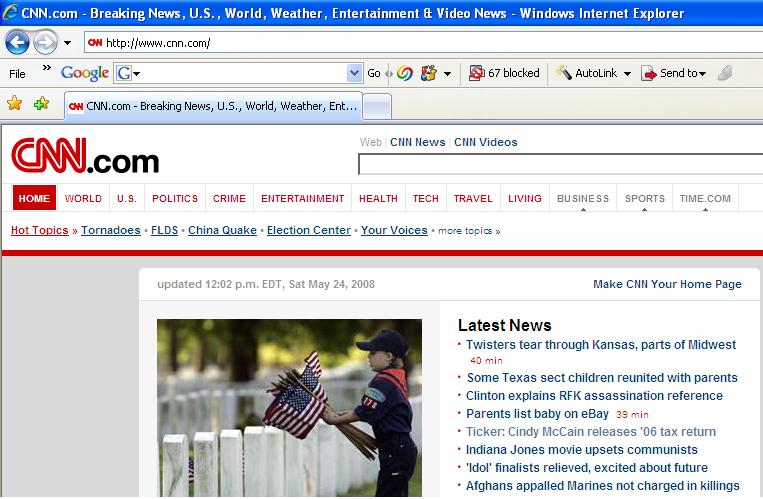Expand hidden menu items chevron beside File

tap(46, 69)
